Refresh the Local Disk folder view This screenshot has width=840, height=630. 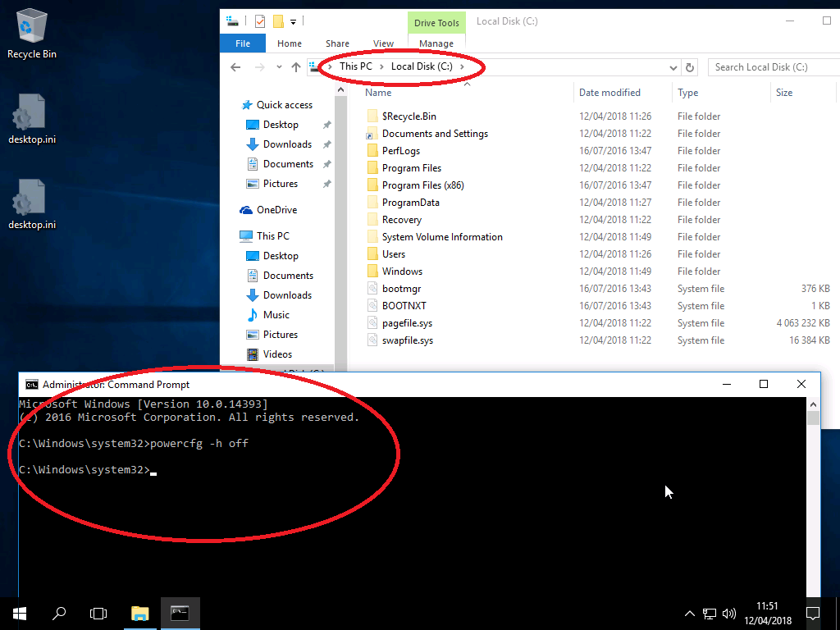690,67
